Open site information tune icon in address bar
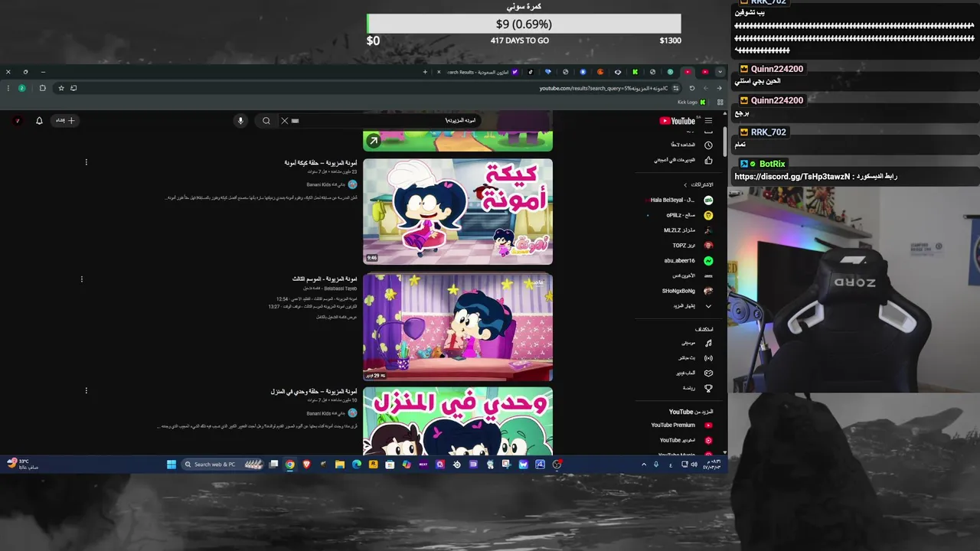Screen dimensions: 980x551 click(676, 88)
